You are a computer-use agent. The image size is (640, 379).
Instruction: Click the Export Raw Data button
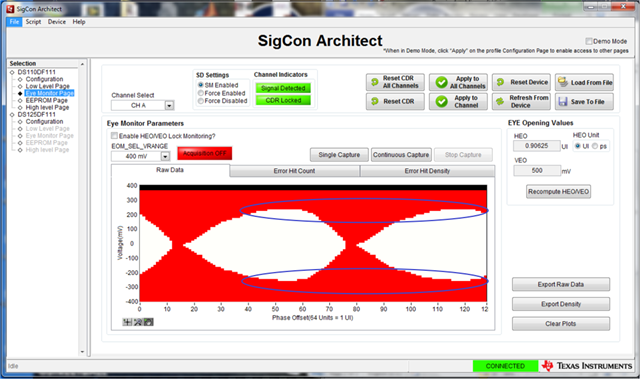(561, 284)
